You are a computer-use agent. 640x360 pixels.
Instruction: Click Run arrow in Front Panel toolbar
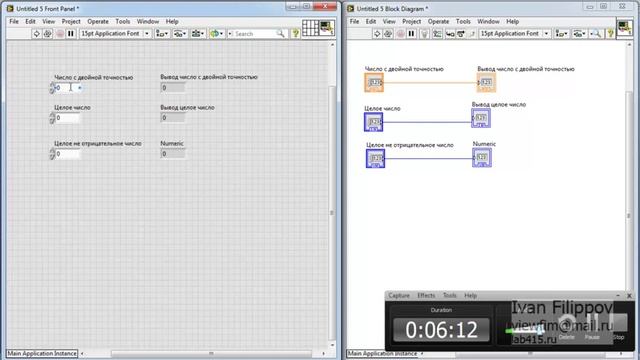[x=36, y=33]
